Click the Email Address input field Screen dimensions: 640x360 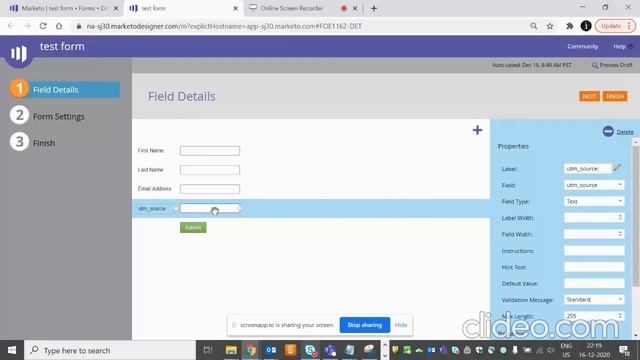click(x=210, y=189)
